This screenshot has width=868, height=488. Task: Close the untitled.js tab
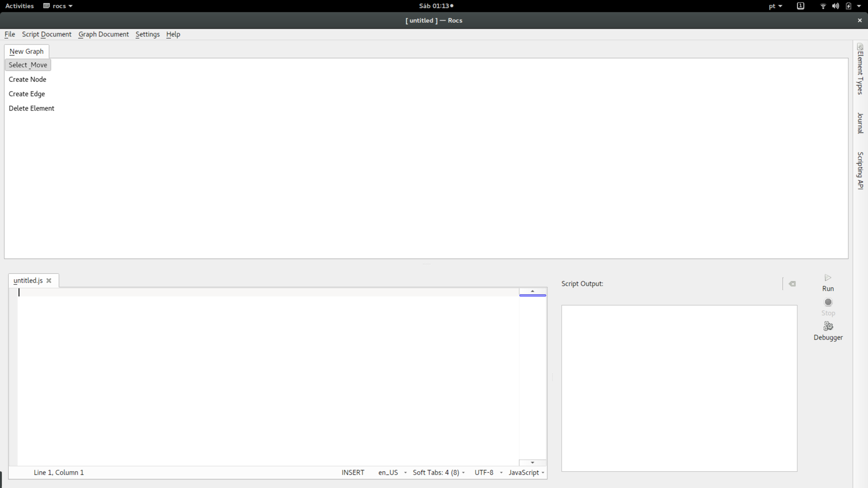point(49,281)
